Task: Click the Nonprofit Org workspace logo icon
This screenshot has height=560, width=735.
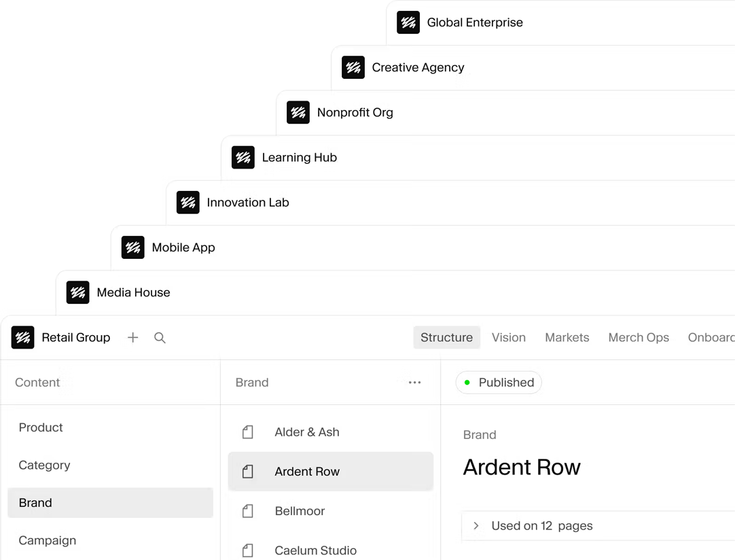Action: click(298, 113)
